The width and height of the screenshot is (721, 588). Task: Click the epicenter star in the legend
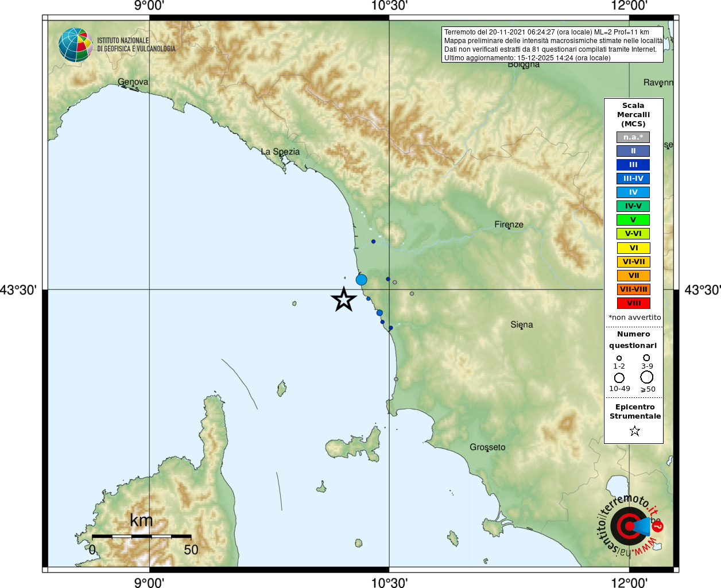click(x=634, y=431)
